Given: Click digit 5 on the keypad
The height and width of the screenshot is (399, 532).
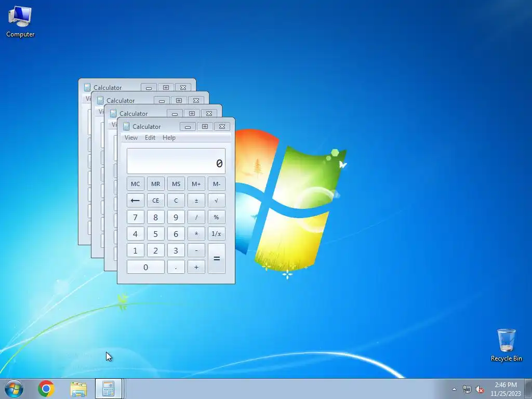Looking at the screenshot, I should [x=156, y=234].
